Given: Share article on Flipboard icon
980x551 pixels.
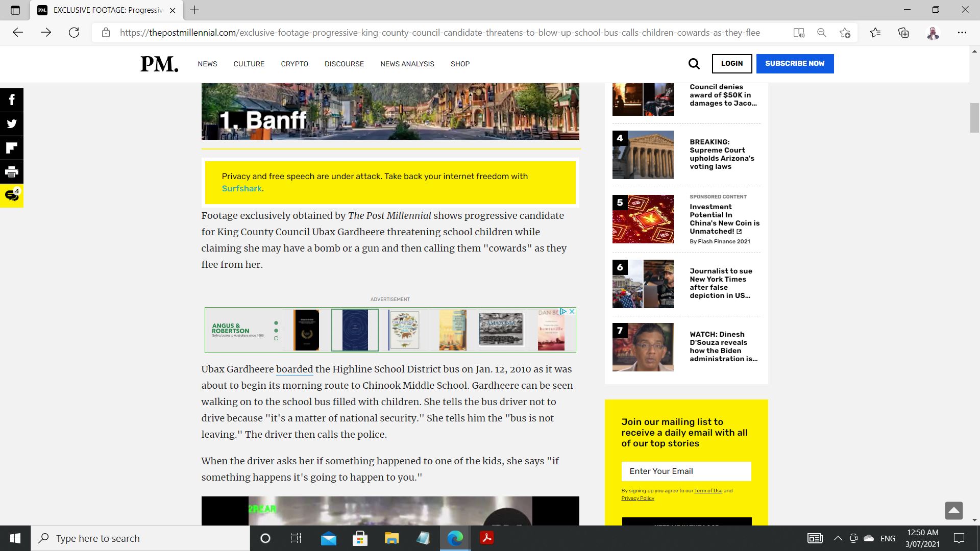Looking at the screenshot, I should click(12, 148).
